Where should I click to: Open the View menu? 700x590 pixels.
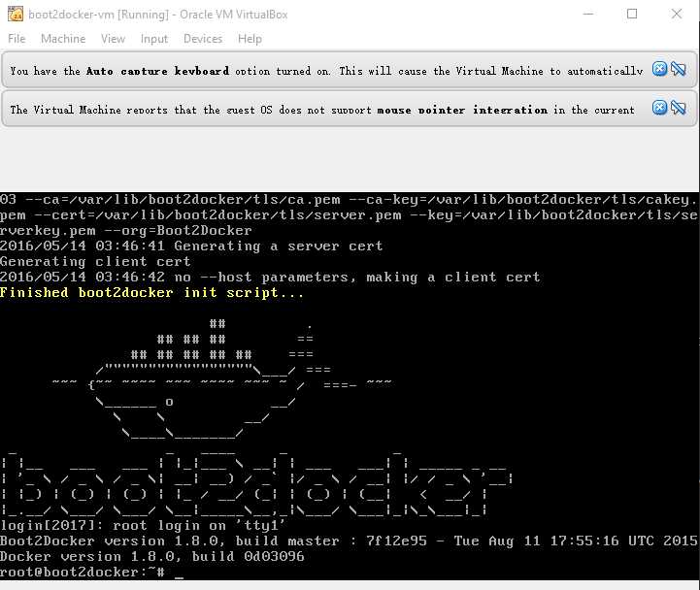[113, 39]
